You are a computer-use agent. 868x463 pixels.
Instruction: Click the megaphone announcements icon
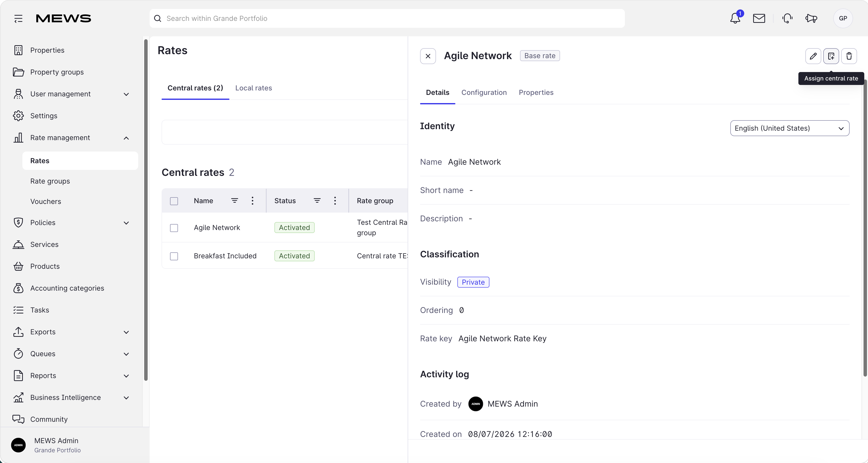tap(811, 18)
